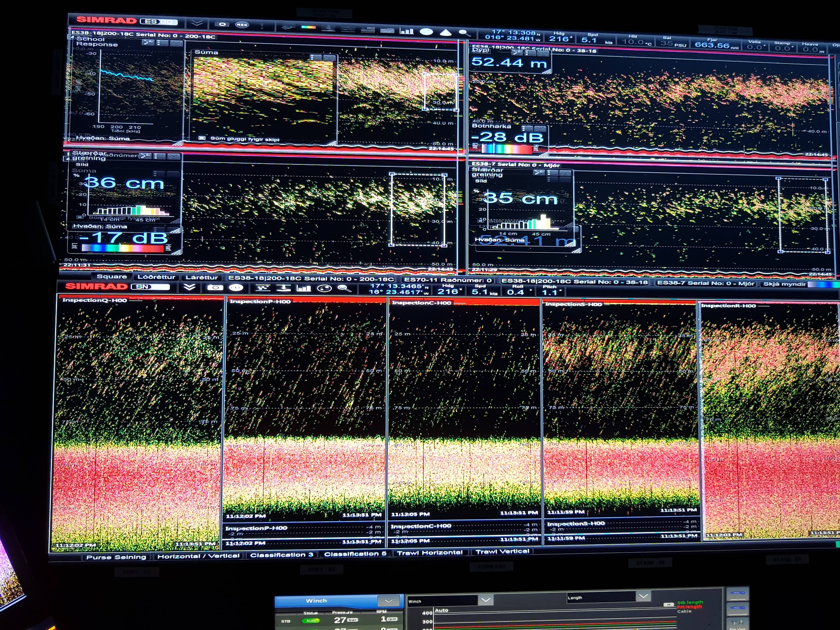This screenshot has width=840, height=630.
Task: Click the ES80 round dome toolbar icon
Action: tap(426, 32)
